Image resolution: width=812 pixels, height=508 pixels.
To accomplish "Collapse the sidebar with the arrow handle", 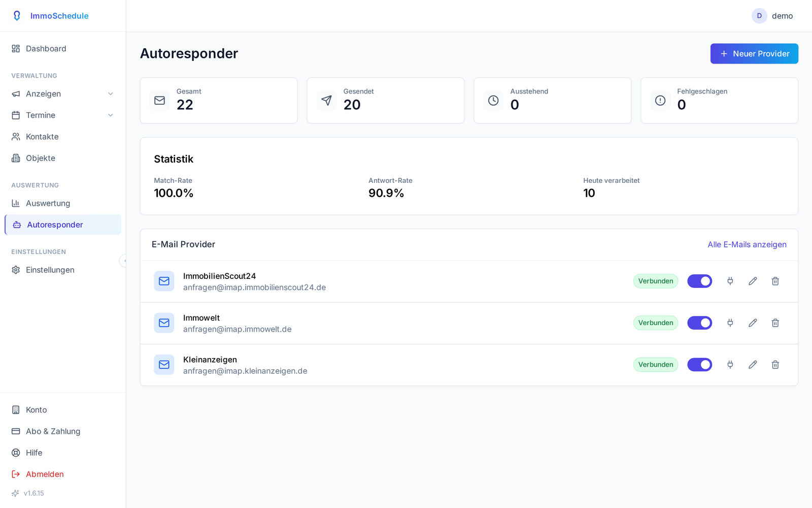I will [x=124, y=261].
